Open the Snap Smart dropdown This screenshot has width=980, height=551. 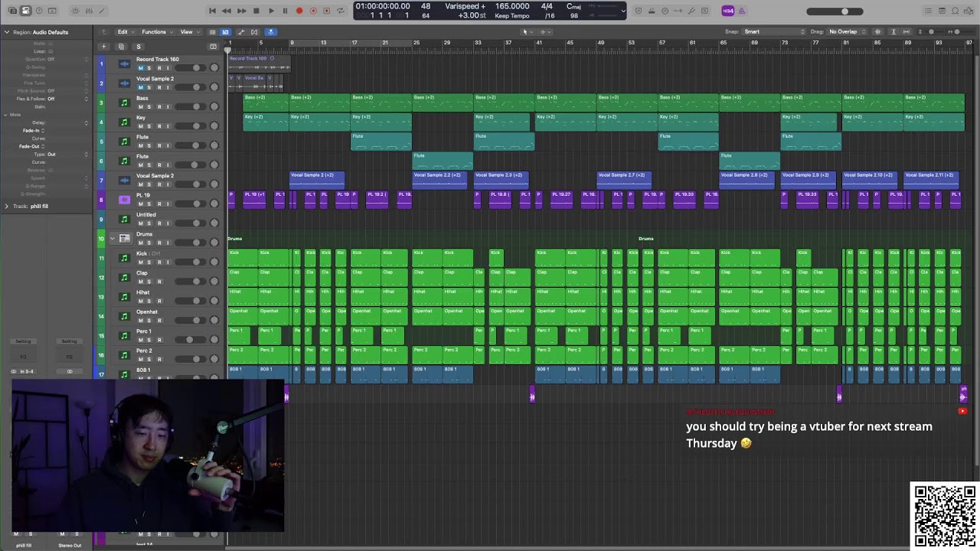pos(774,32)
